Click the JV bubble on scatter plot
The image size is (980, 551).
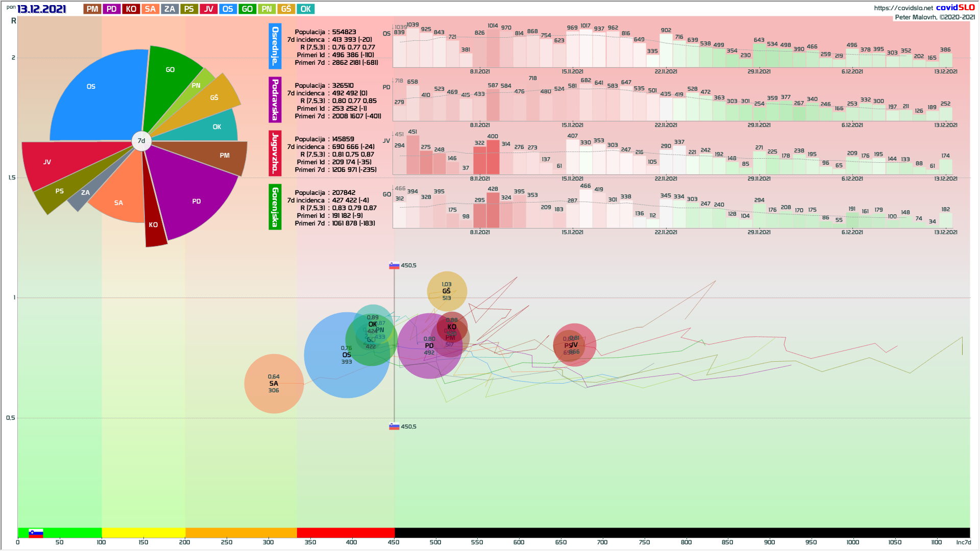575,345
